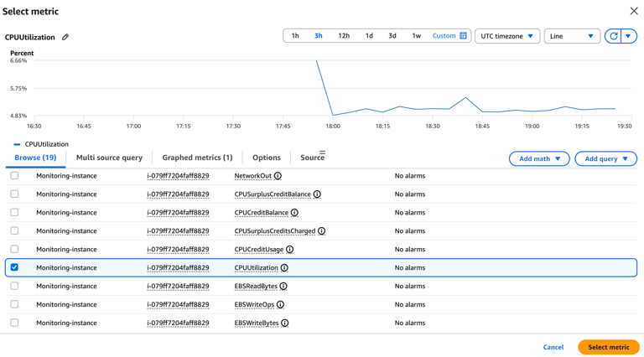Viewport: 644px width, 357px height.
Task: Open the Add math dropdown
Action: click(539, 158)
